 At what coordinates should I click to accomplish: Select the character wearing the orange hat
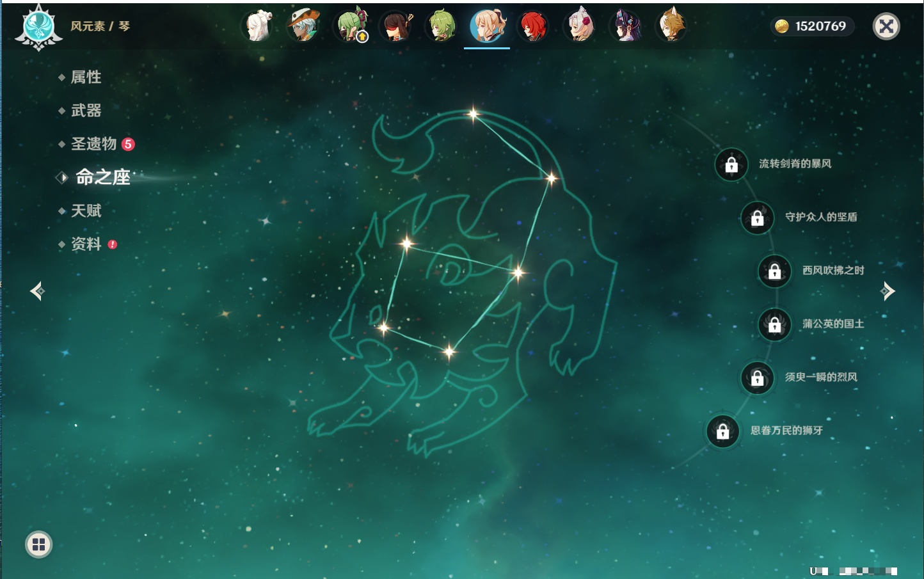pos(303,26)
